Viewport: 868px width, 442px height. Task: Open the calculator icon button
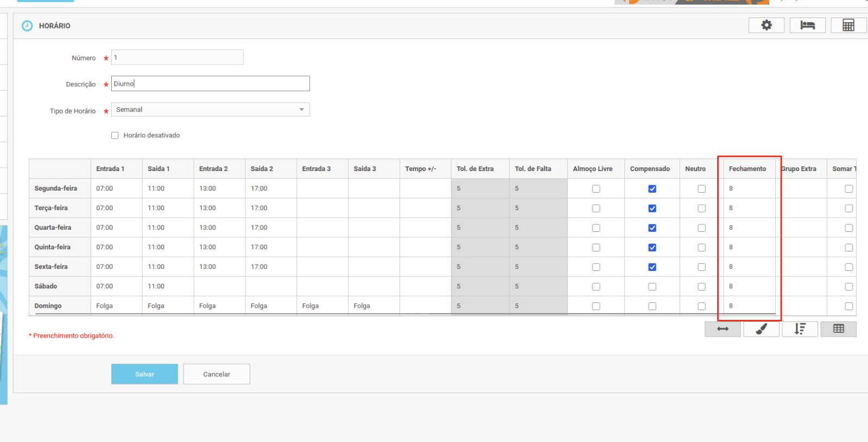tap(848, 26)
